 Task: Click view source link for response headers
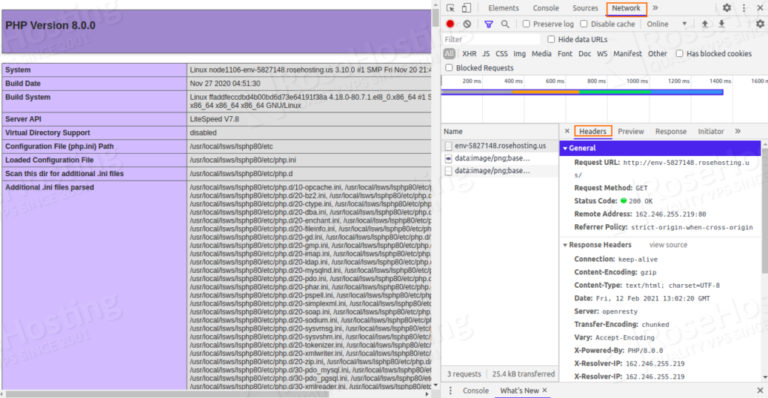point(668,245)
